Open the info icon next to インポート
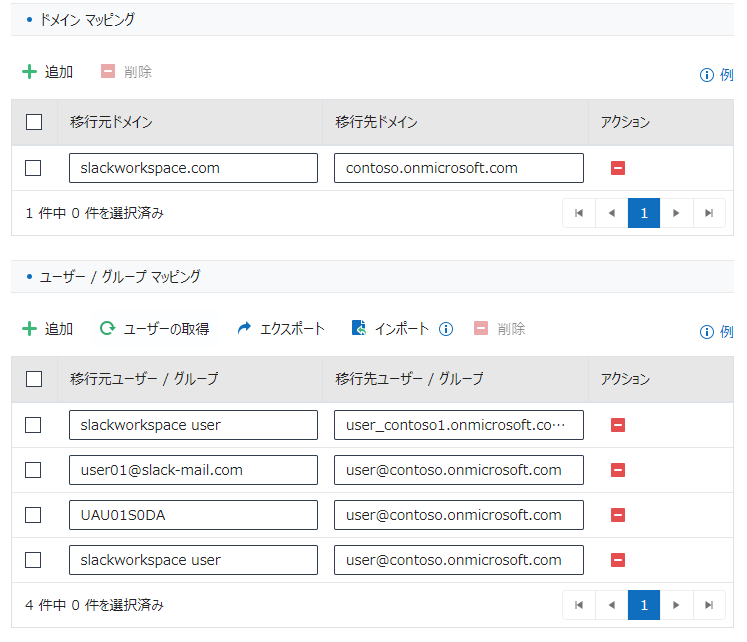747x642 pixels. [x=446, y=329]
